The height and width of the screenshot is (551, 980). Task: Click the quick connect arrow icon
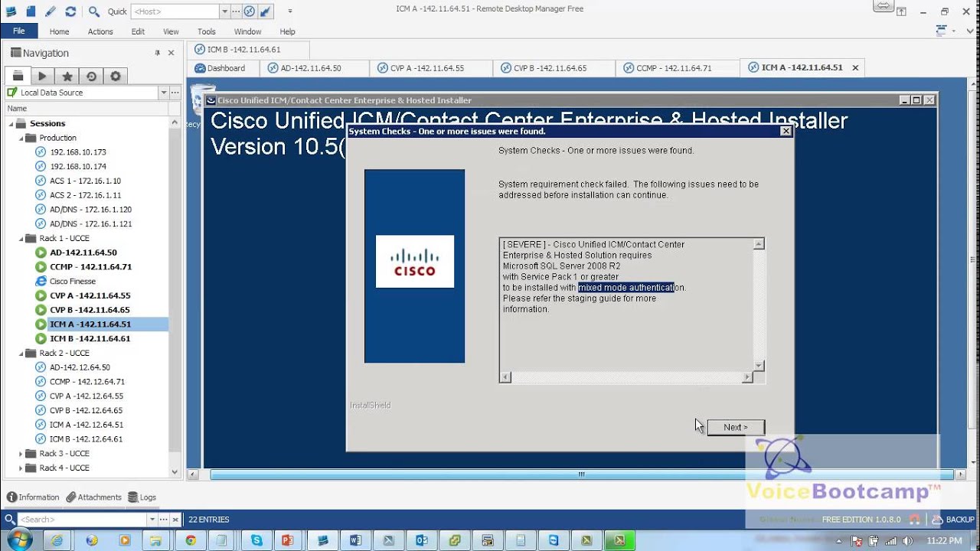coord(265,11)
